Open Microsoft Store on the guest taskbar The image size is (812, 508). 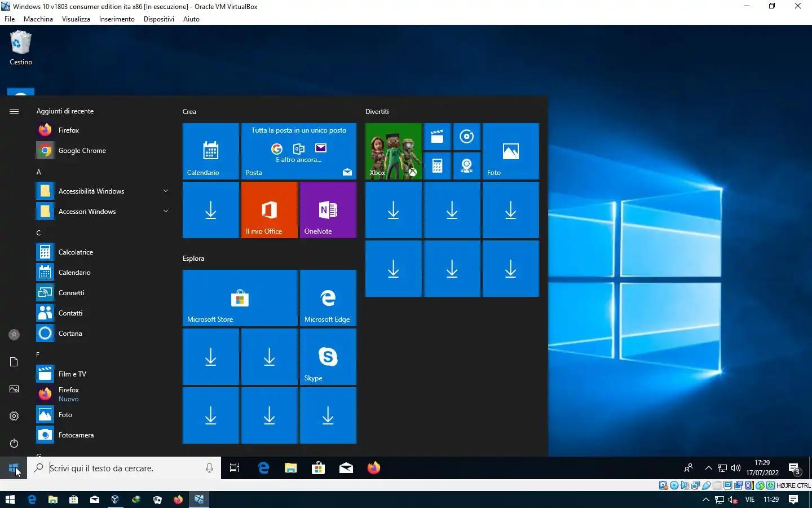(318, 468)
